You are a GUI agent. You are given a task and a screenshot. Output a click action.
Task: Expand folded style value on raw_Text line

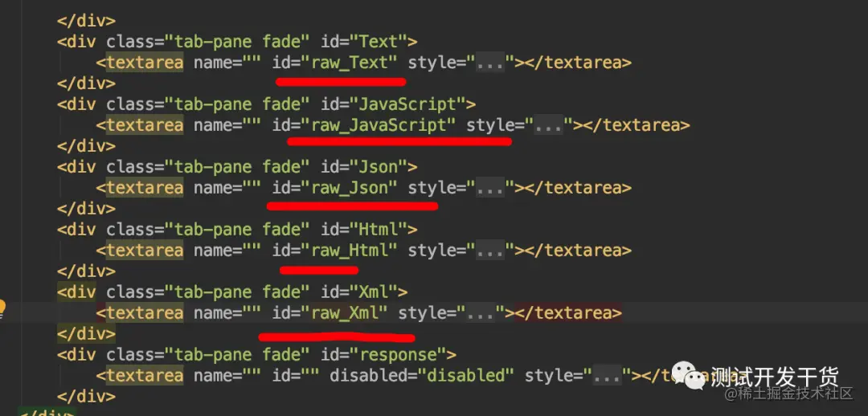coord(490,63)
